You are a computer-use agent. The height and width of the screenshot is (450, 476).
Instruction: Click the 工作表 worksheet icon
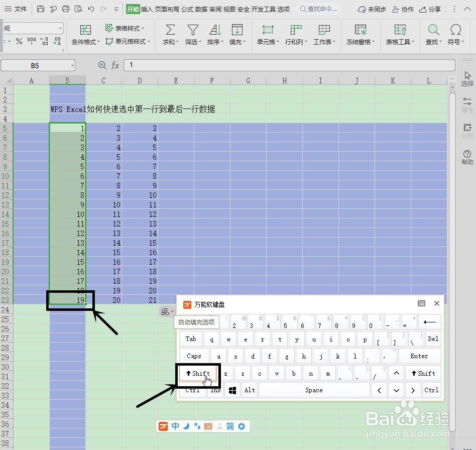click(324, 30)
